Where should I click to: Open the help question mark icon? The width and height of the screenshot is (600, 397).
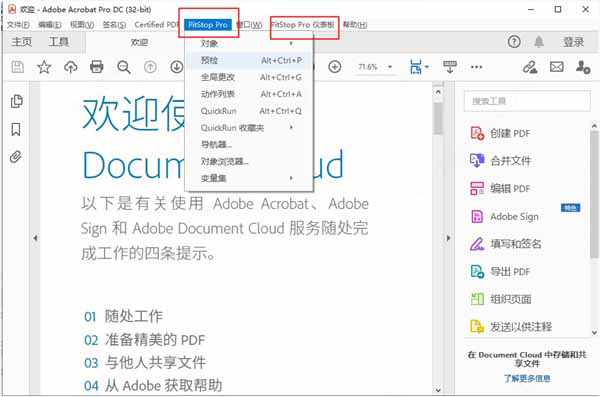point(514,41)
